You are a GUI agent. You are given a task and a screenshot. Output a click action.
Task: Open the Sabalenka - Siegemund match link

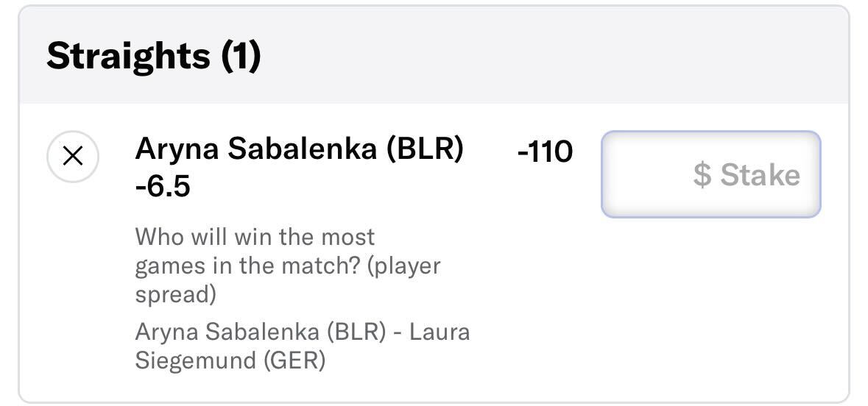(x=303, y=346)
